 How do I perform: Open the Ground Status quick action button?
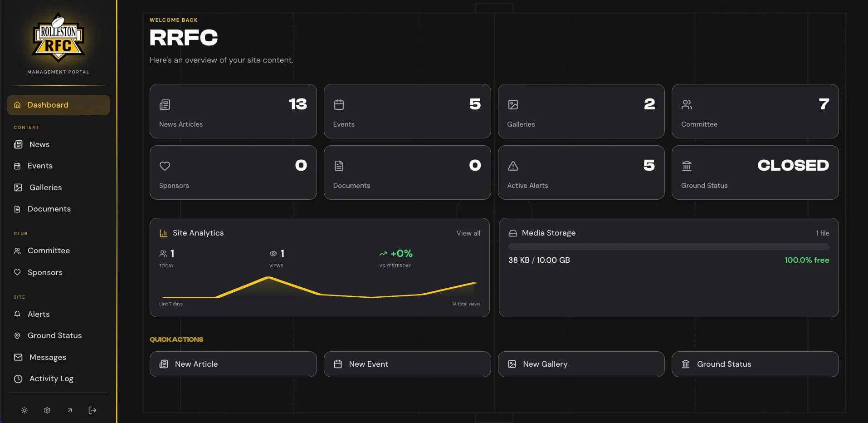[x=755, y=364]
